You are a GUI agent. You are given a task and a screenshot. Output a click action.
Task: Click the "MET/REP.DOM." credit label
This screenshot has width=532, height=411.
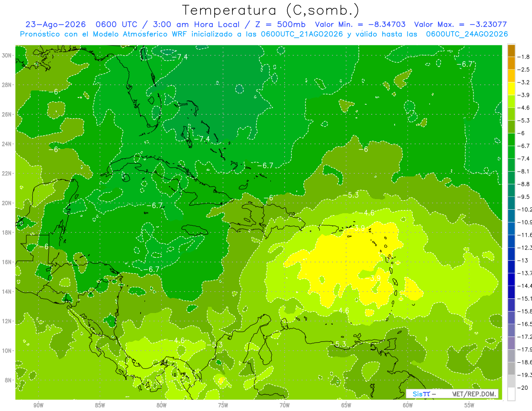[x=474, y=394]
